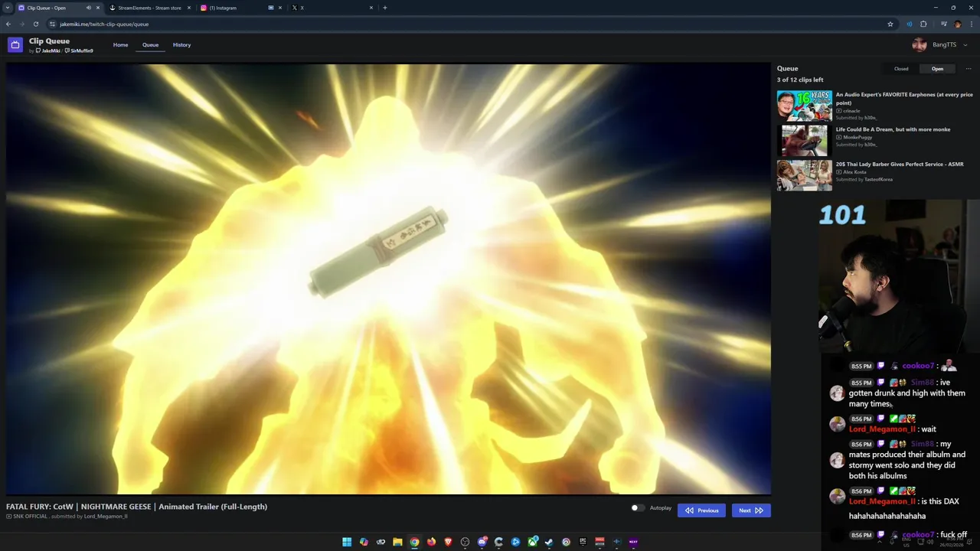Click the crinacle channel name

[851, 111]
